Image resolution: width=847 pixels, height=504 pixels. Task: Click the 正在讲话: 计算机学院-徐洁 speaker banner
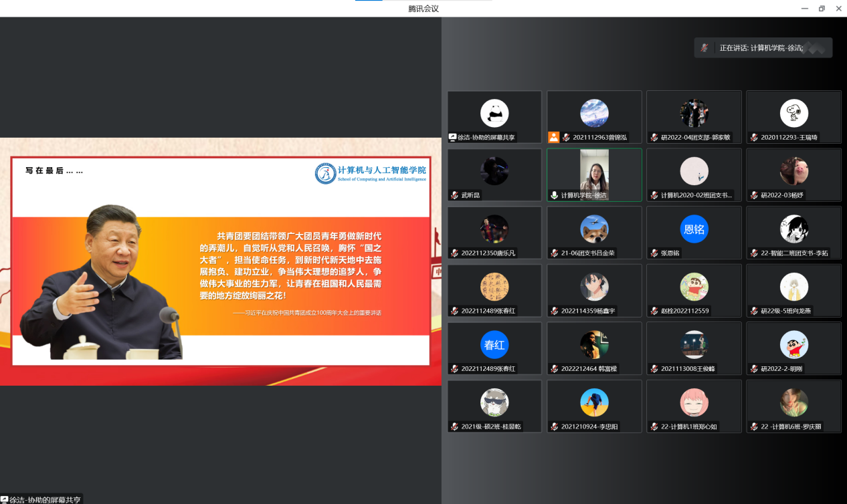tap(763, 47)
